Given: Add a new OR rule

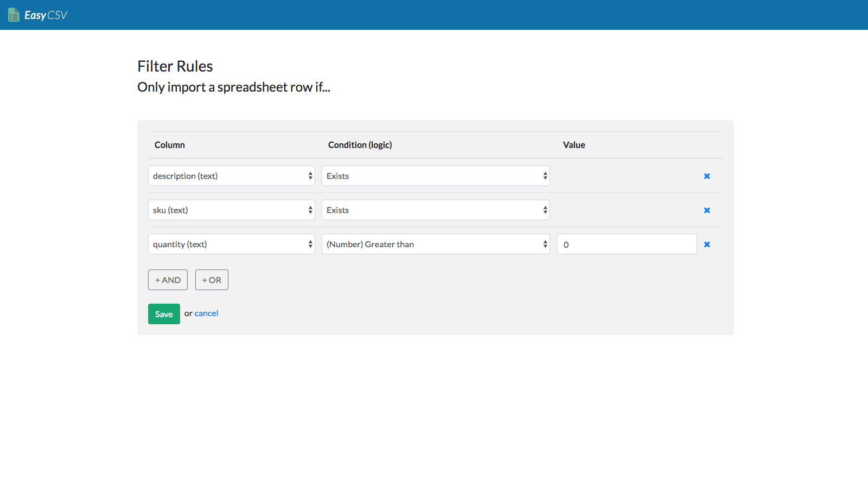Looking at the screenshot, I should [212, 280].
